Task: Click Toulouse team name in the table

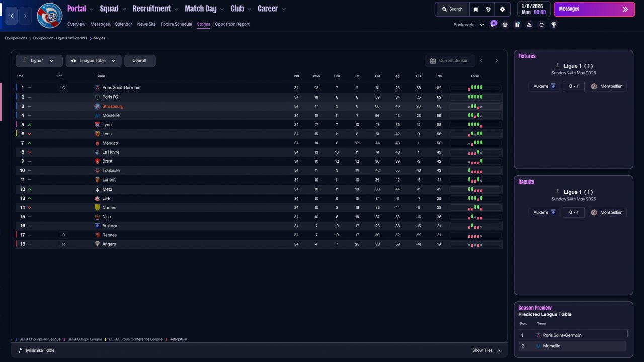Action: [x=111, y=170]
